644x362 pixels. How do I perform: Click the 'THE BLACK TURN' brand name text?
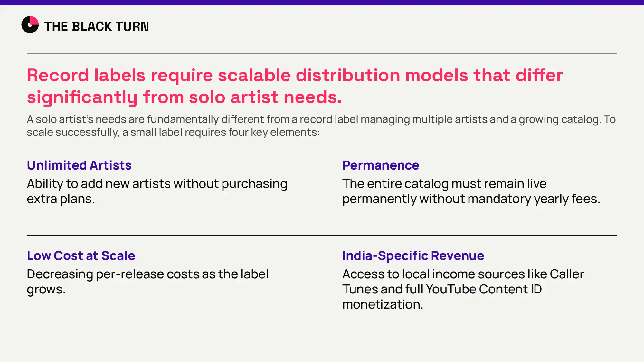(x=97, y=26)
